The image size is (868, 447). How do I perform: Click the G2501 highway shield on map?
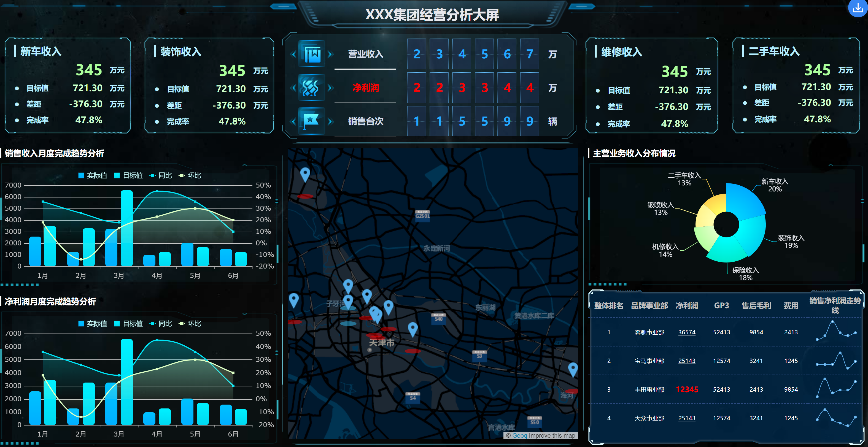(x=422, y=215)
